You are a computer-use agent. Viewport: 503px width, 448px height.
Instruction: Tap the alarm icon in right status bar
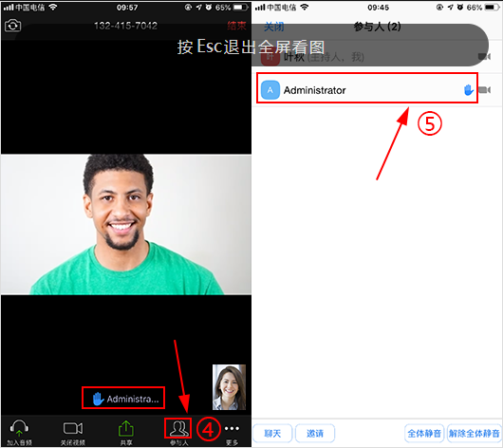point(459,7)
